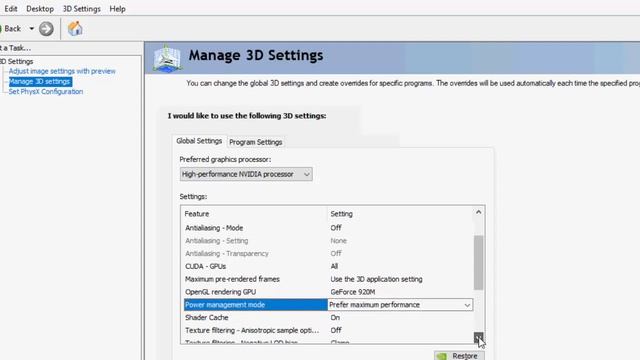
Task: Switch to the Program Settings tab
Action: [x=256, y=142]
